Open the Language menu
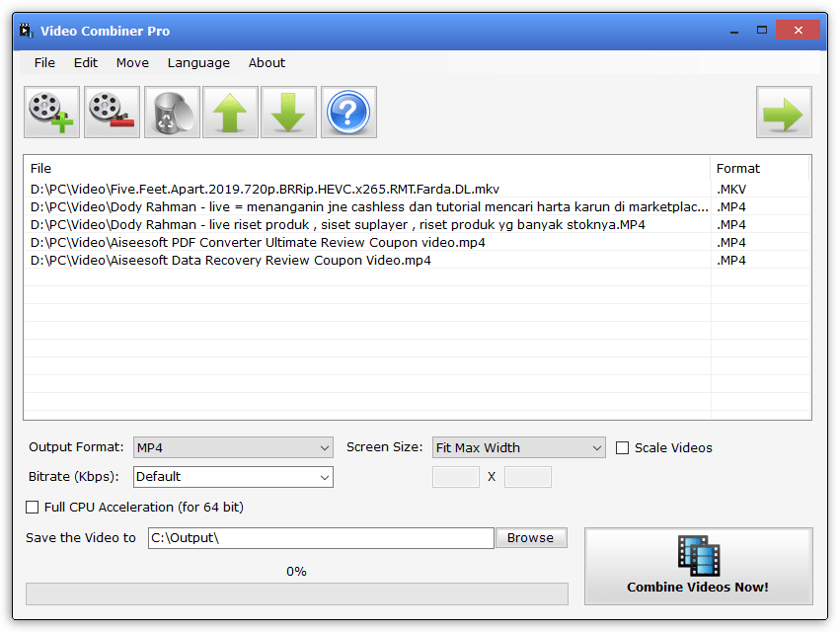The height and width of the screenshot is (632, 840). coord(198,63)
